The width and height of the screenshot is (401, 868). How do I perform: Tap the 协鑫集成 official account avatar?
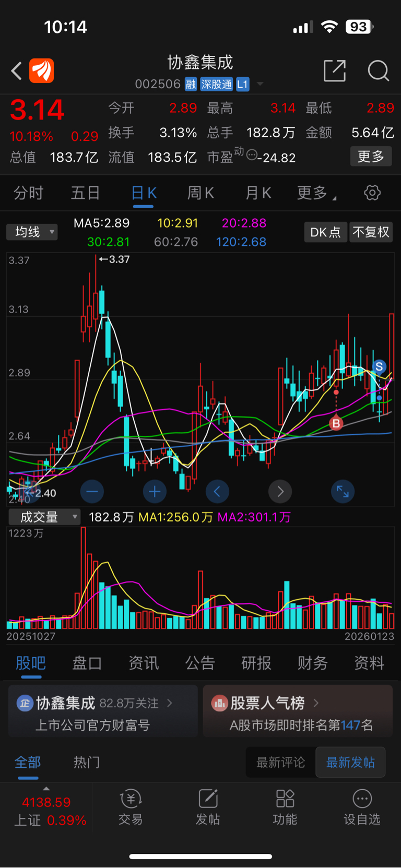coord(25,703)
